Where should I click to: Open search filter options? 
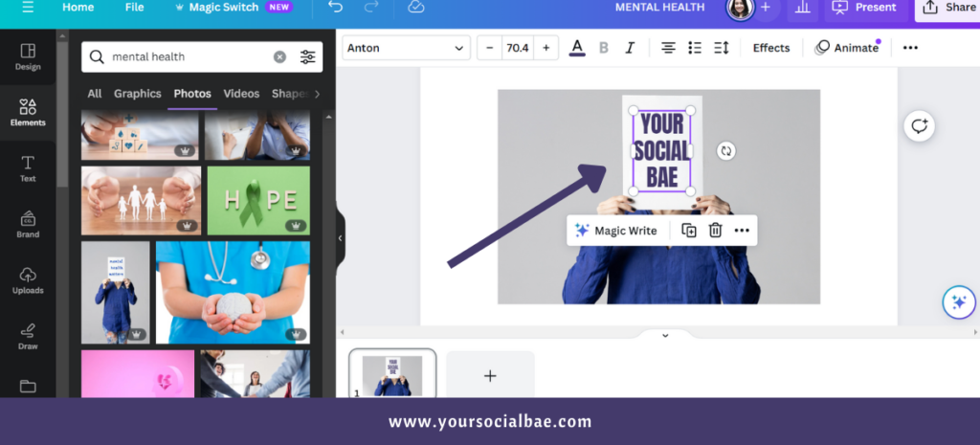[307, 56]
